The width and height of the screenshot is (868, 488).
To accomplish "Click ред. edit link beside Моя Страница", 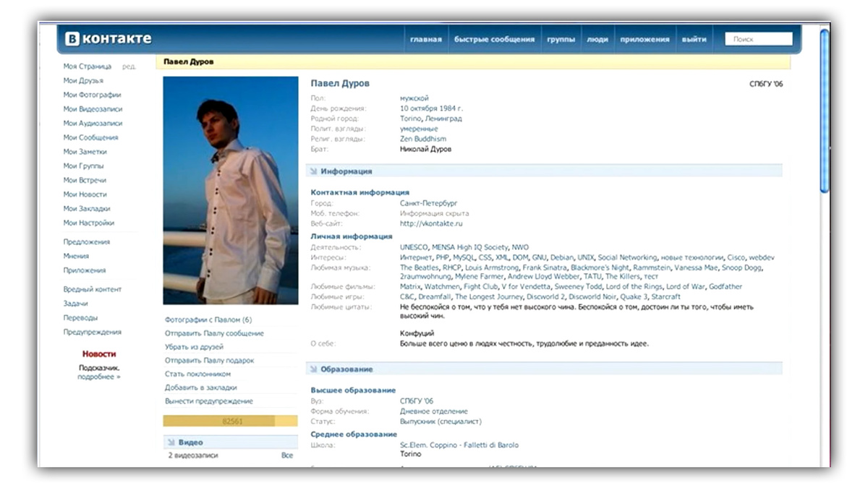I will tap(129, 67).
